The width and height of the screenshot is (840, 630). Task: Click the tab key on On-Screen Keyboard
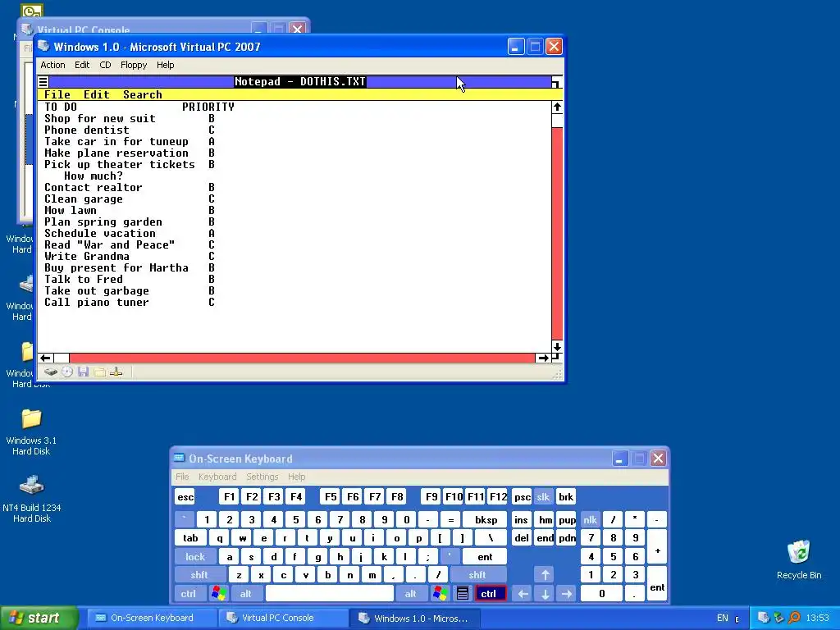pos(190,538)
